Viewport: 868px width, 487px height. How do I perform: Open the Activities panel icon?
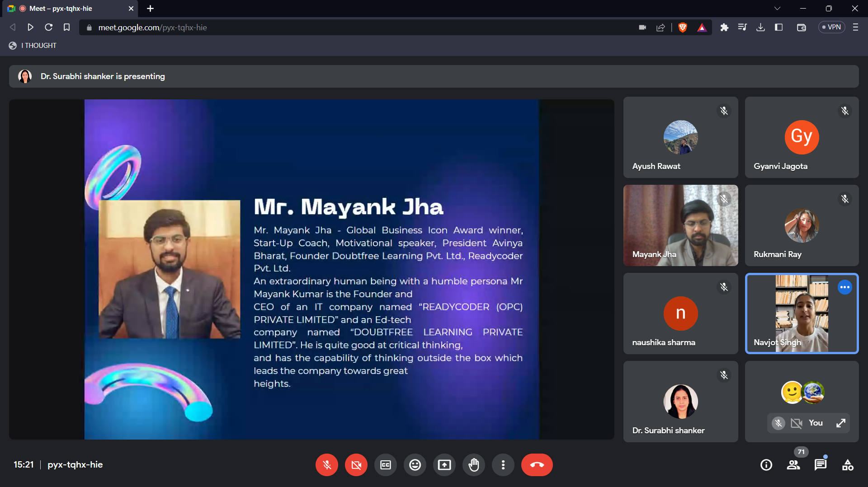(848, 465)
